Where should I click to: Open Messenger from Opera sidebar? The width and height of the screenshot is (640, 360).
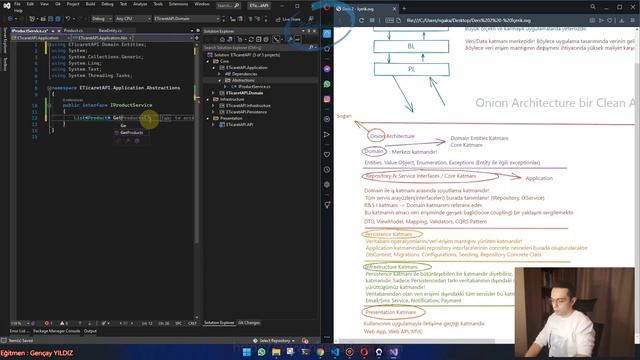pos(327,69)
